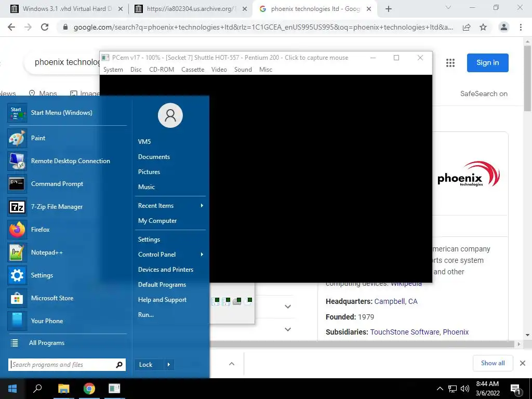Open a new Chrome tab
Image resolution: width=532 pixels, height=399 pixels.
tap(389, 9)
